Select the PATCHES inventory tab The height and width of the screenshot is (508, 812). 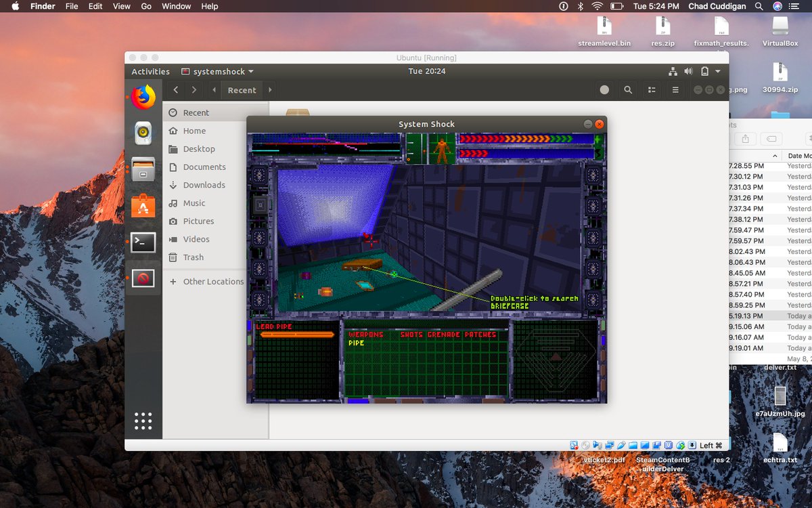pos(480,335)
